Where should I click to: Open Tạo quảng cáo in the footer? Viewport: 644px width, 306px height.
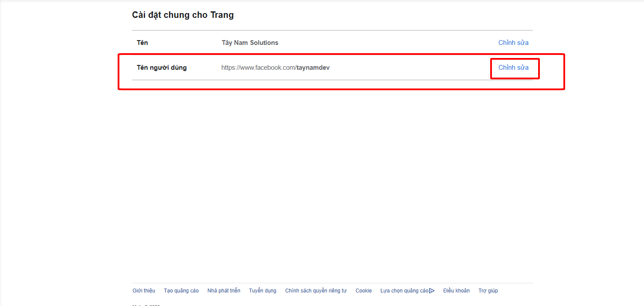[181, 291]
